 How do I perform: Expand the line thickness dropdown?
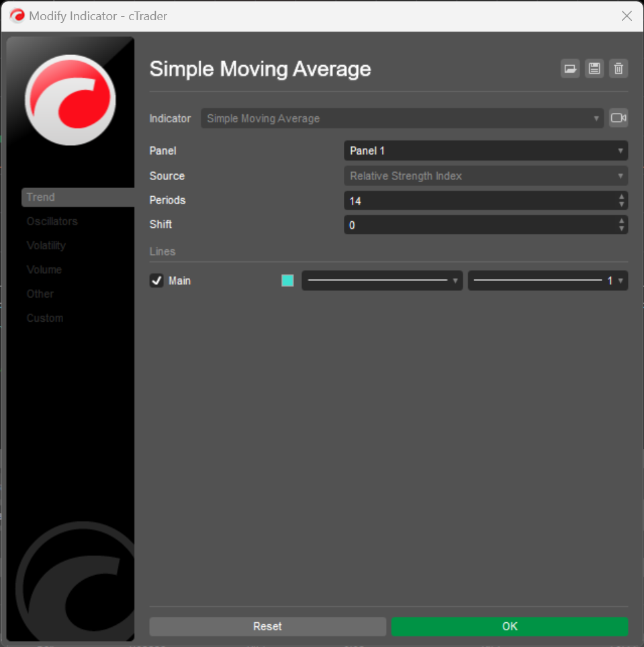[547, 281]
